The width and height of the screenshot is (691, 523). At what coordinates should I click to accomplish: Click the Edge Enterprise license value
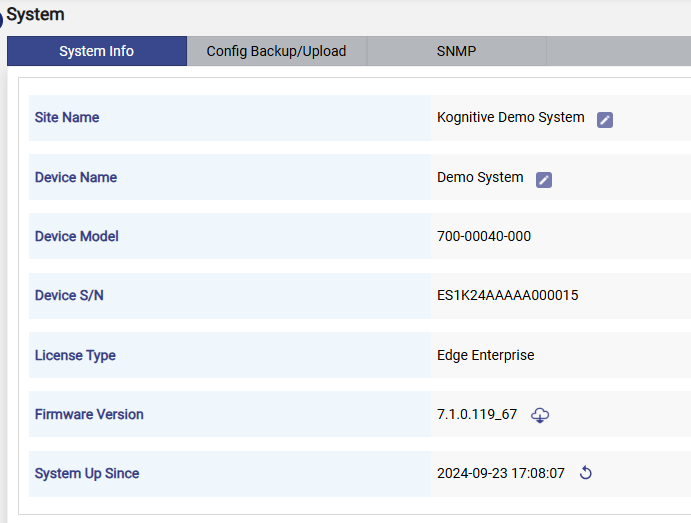click(485, 355)
